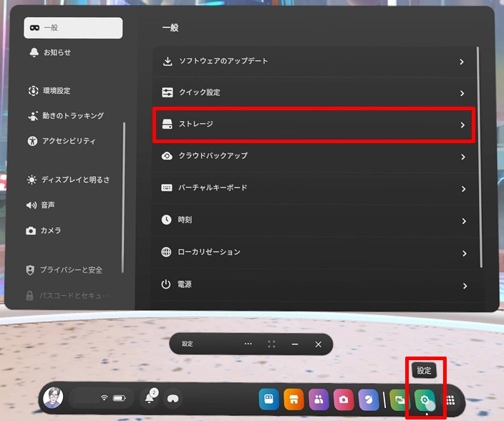Click the バーチャルキーボード keyboard icon
504x421 pixels.
pos(167,188)
